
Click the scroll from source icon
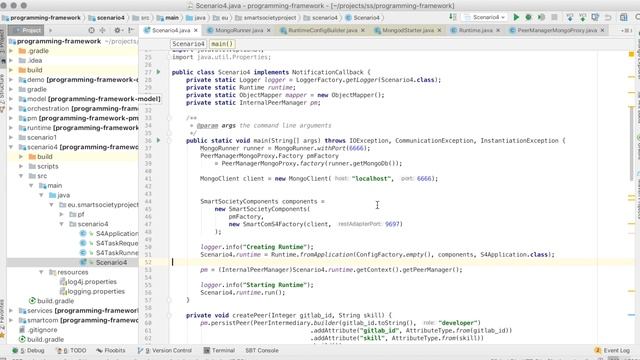coord(91,30)
